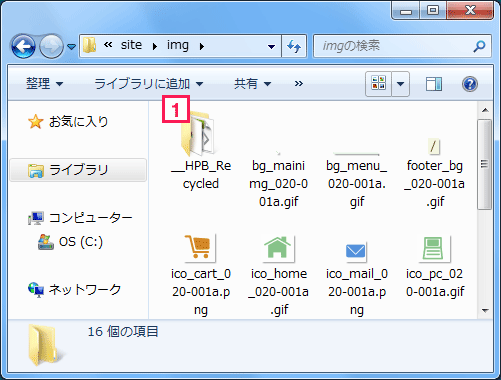Select コンピューター in navigation pane
The width and height of the screenshot is (501, 380).
pyautogui.click(x=91, y=218)
